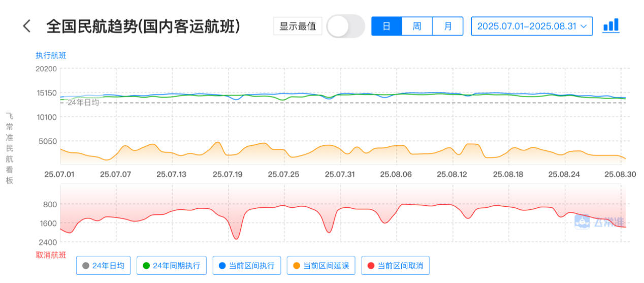644x283 pixels.
Task: Click the date range dropdown chevron
Action: tap(584, 26)
